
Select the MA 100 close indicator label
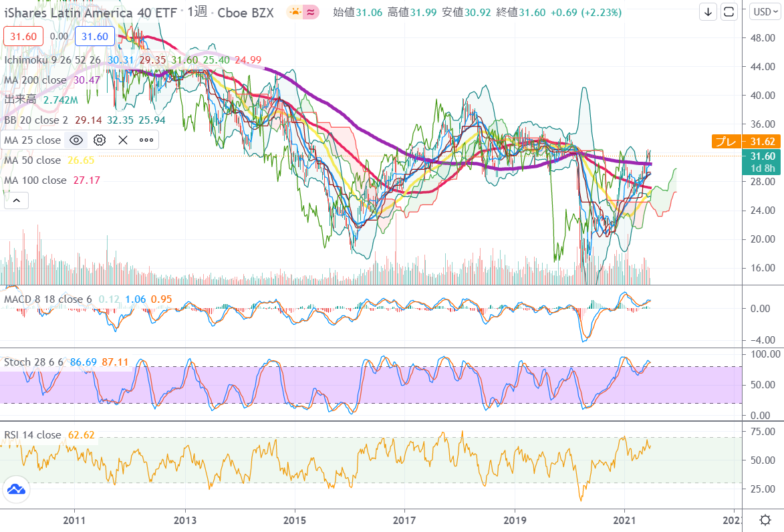point(35,180)
